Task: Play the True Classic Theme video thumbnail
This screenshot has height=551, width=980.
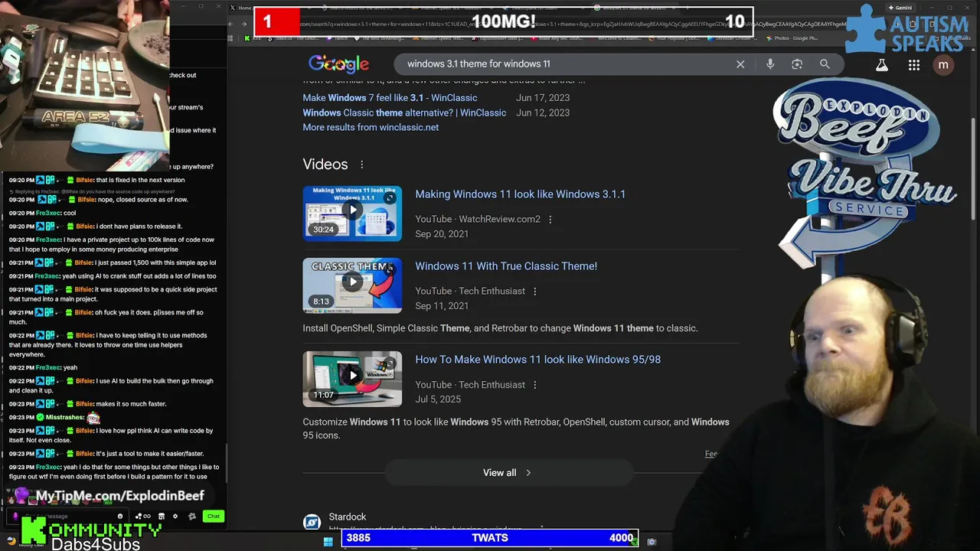Action: click(x=352, y=285)
